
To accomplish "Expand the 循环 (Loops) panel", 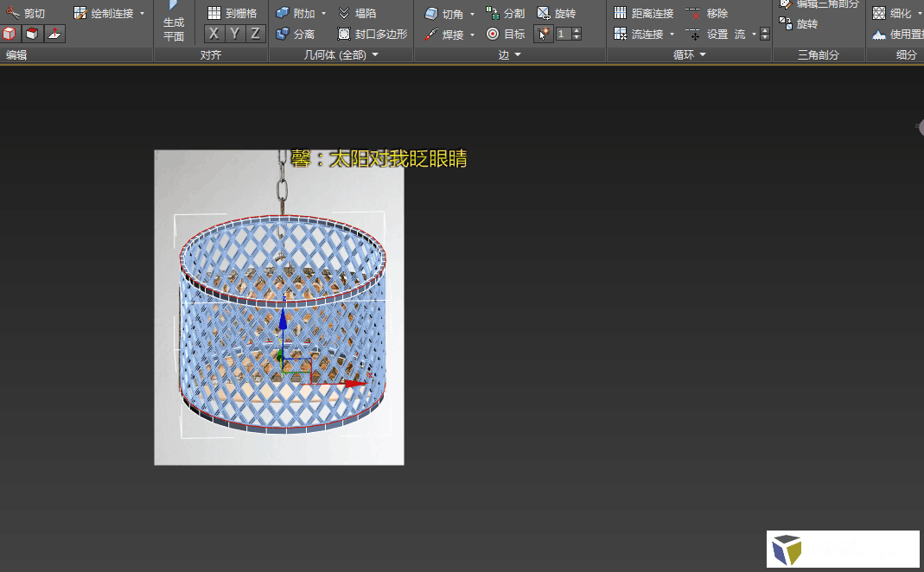I will click(703, 55).
